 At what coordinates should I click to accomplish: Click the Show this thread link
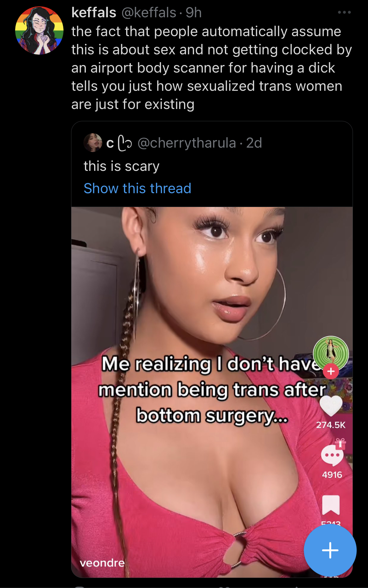137,188
